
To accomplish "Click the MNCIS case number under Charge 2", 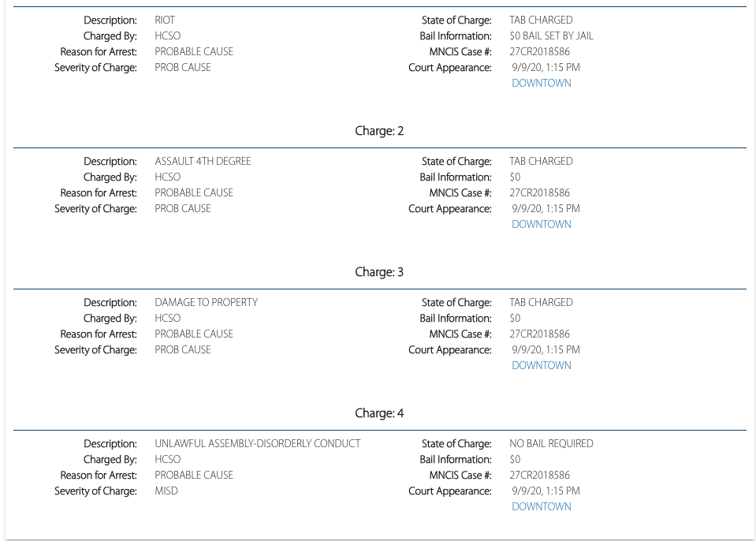I will click(x=539, y=192).
